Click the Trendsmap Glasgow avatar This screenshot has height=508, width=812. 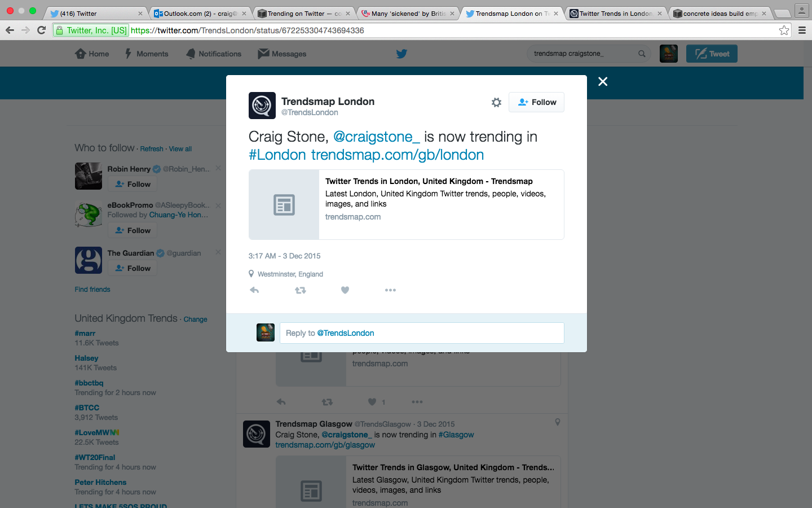point(257,434)
